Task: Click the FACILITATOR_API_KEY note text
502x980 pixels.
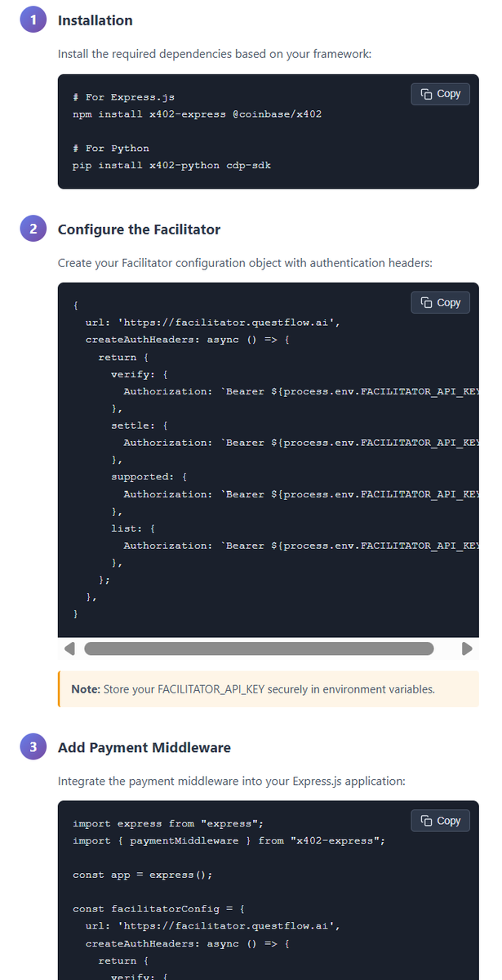Action: coord(253,689)
